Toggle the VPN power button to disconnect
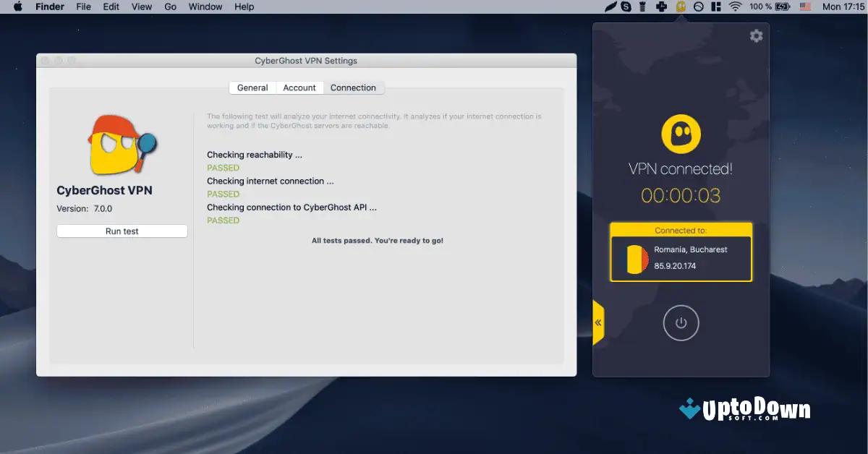 (x=681, y=323)
